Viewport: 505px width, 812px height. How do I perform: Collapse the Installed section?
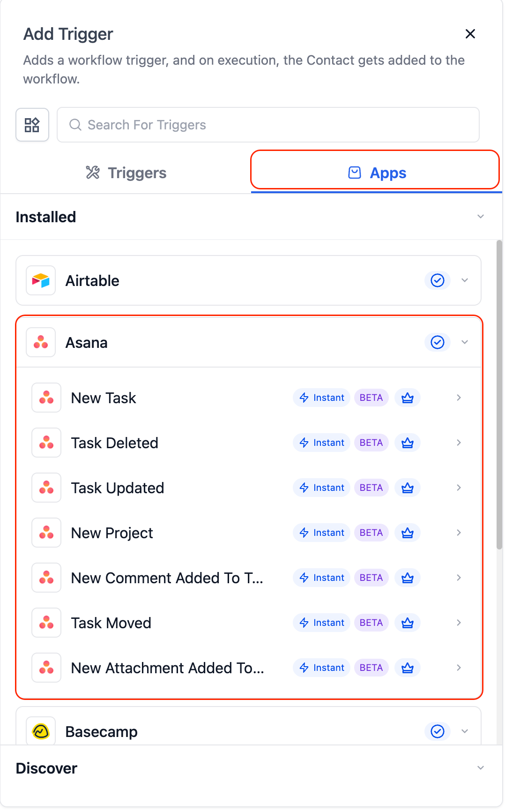[480, 217]
